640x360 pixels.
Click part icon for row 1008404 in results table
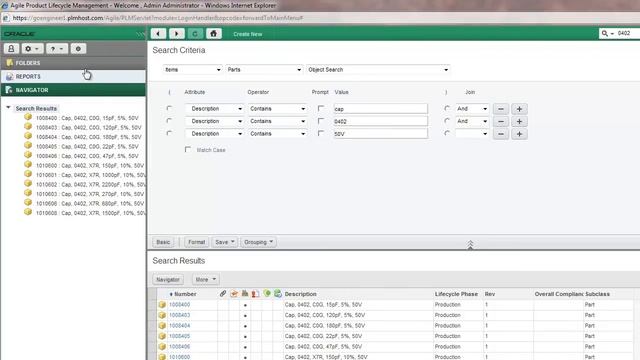[x=162, y=326]
